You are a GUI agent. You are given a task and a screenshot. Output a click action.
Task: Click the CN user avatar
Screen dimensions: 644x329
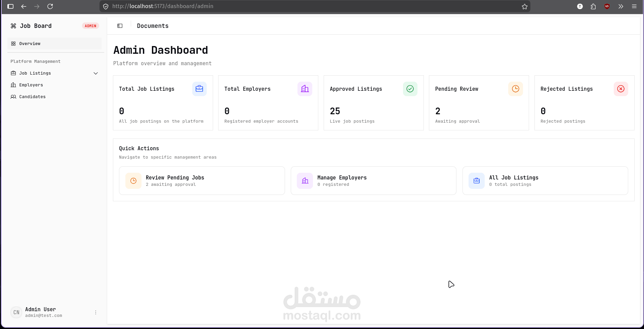(16, 313)
